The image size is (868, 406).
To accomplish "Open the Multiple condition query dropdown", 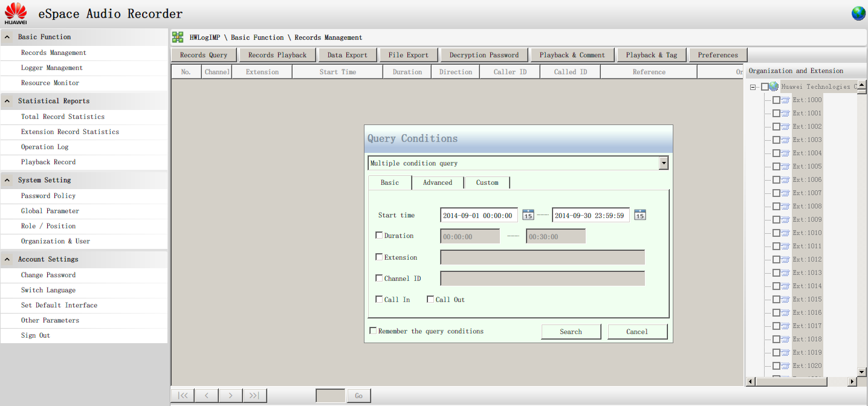I will coord(664,163).
